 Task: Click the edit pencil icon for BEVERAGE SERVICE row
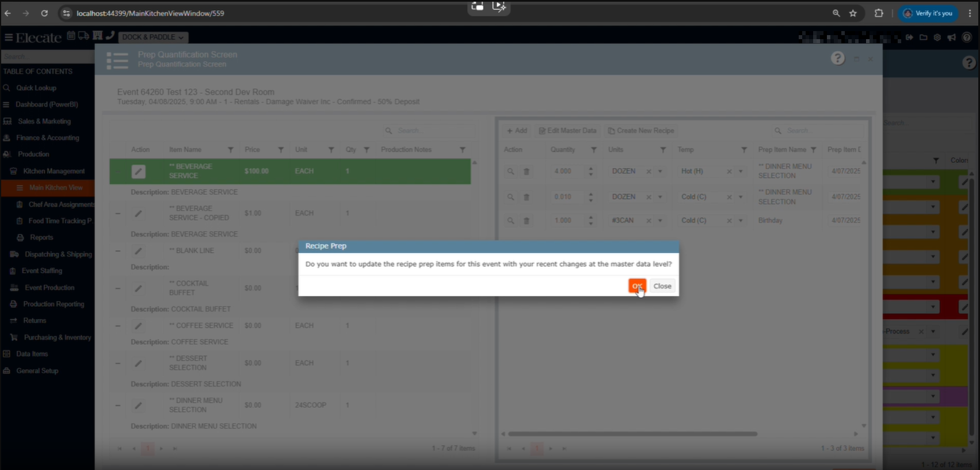[138, 172]
